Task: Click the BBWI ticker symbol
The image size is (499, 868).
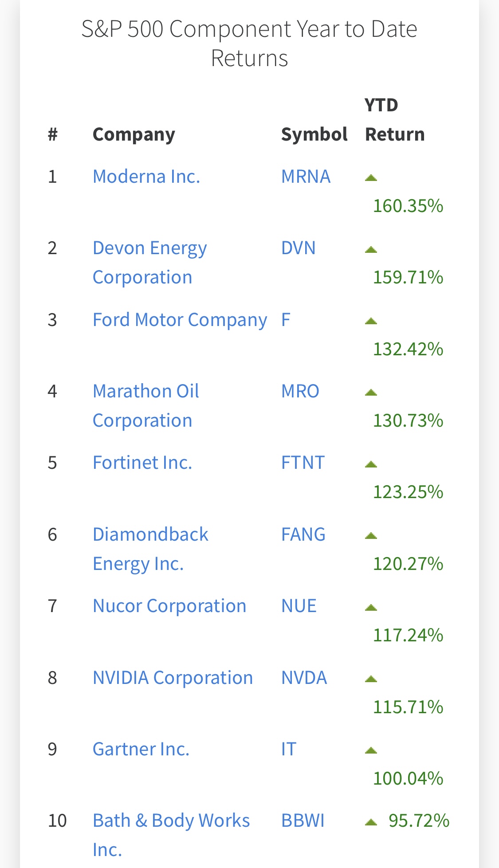Action: click(303, 821)
